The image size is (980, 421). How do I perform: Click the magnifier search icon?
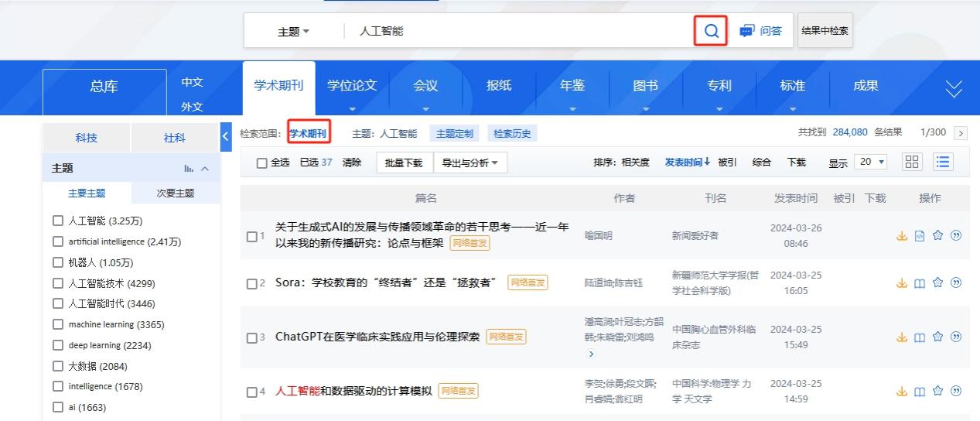711,31
